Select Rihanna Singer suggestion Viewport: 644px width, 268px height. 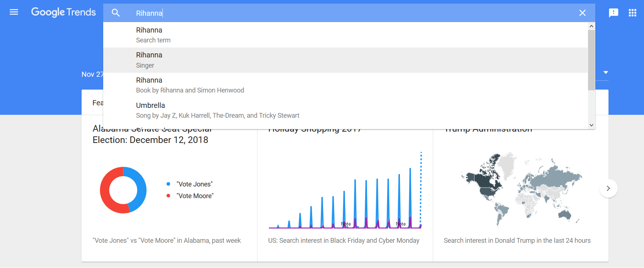(149, 60)
